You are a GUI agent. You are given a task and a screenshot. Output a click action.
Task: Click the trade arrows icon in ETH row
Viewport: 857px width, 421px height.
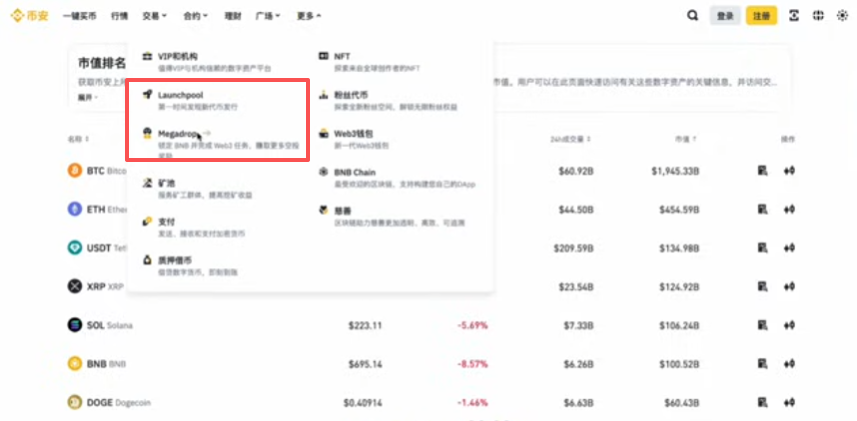(x=789, y=209)
